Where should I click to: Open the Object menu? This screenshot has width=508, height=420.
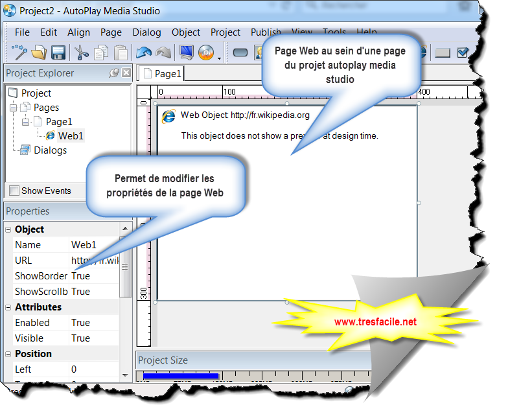pyautogui.click(x=186, y=32)
